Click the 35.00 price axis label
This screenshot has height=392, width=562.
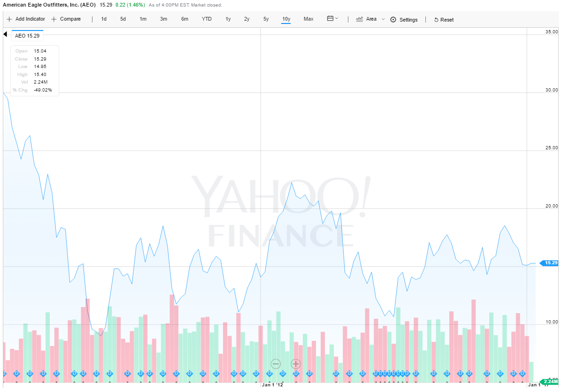click(552, 31)
